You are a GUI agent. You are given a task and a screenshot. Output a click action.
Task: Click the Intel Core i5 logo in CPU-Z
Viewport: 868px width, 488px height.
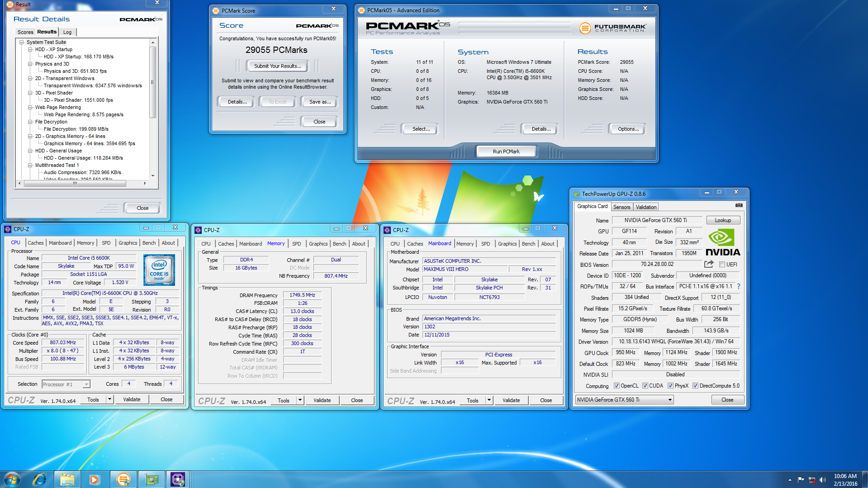[x=159, y=270]
